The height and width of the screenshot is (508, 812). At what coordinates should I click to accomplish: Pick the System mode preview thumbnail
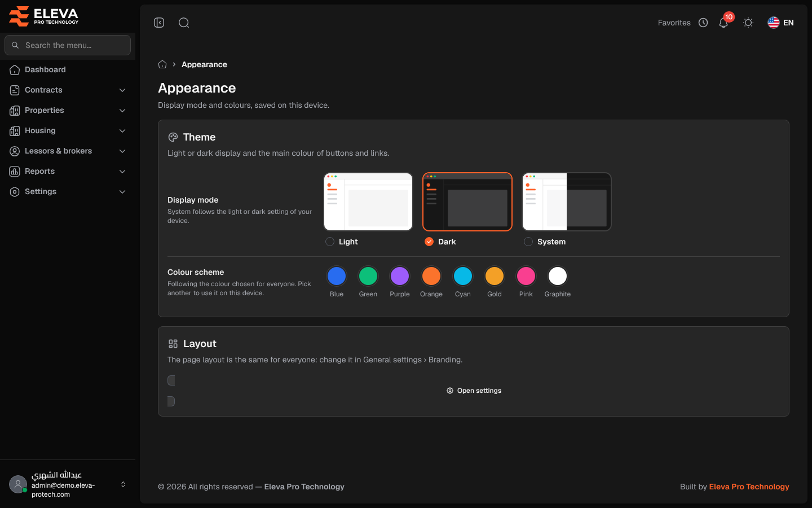point(567,202)
